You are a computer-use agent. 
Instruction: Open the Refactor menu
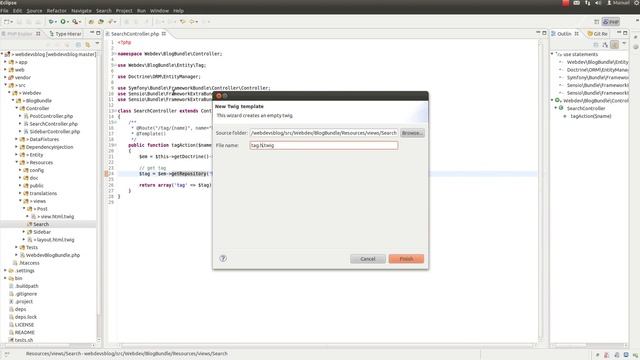click(56, 11)
